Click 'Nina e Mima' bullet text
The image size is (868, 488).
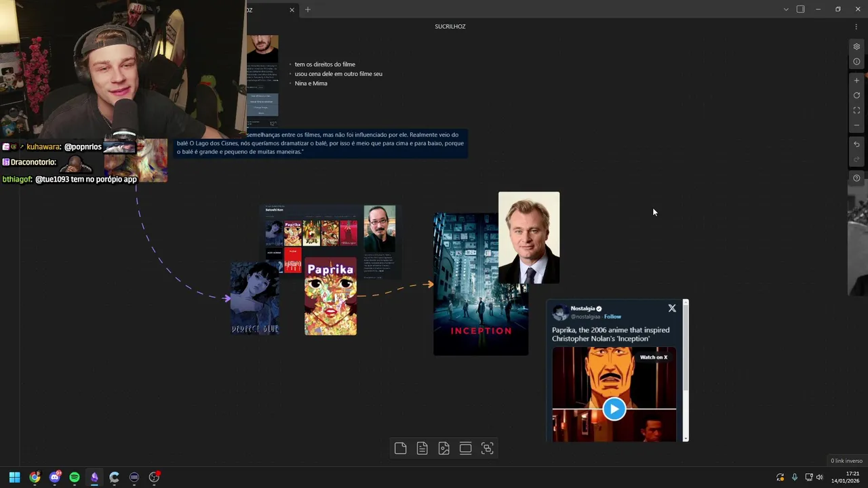coord(311,83)
